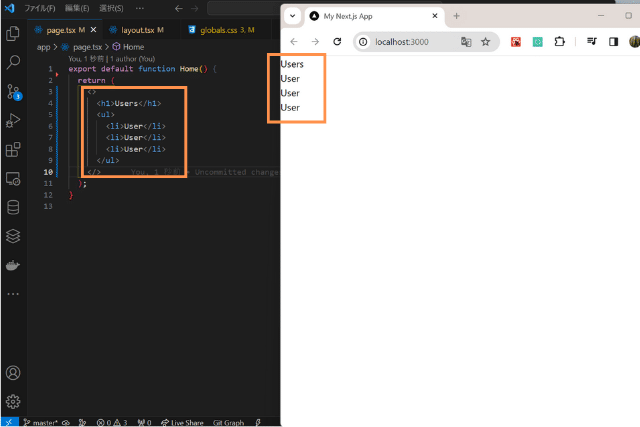
Task: Open Chrome tab search dropdown
Action: click(292, 16)
